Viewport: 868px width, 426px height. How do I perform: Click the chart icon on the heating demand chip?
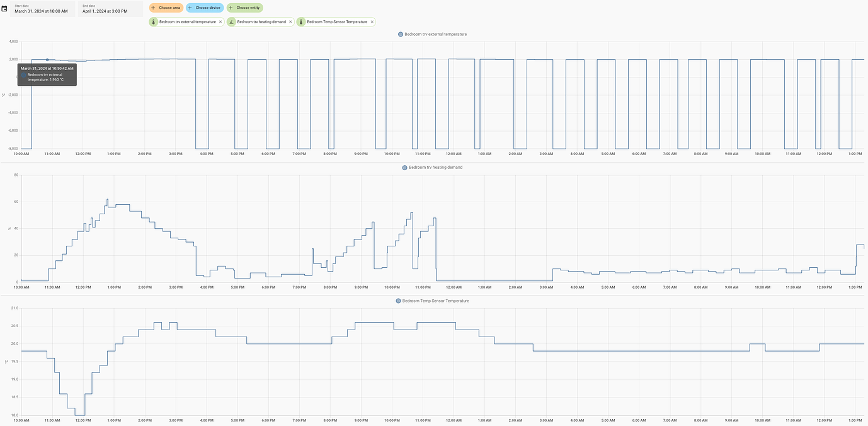pyautogui.click(x=231, y=21)
